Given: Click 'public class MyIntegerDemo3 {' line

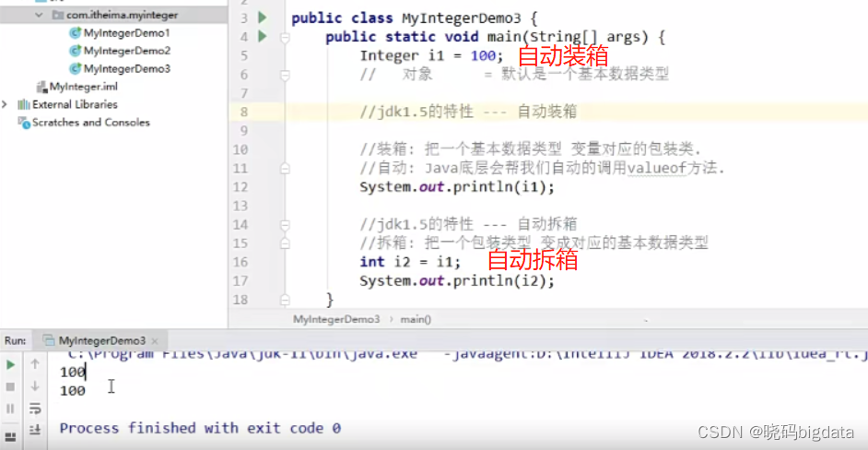Looking at the screenshot, I should [x=415, y=18].
